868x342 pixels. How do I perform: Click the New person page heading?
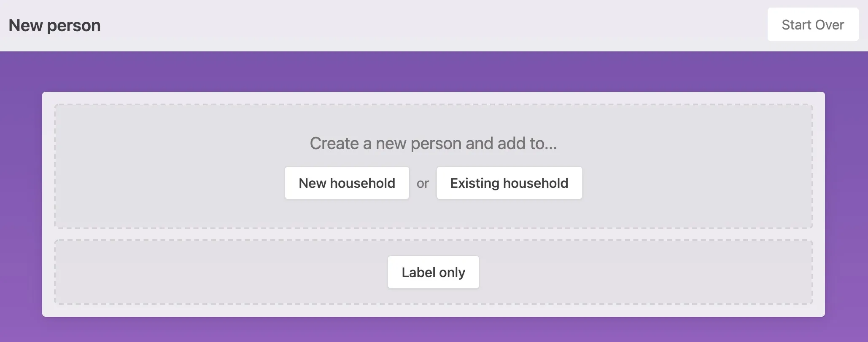pyautogui.click(x=54, y=26)
